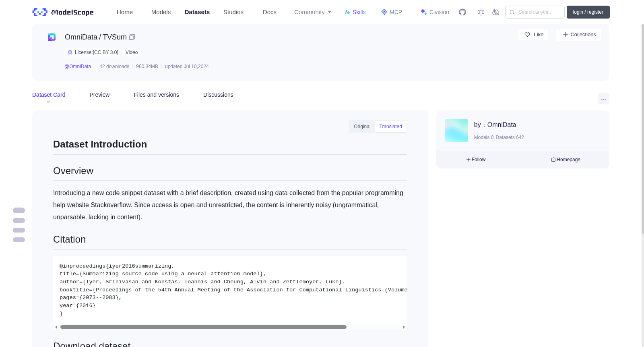Open the GitHub icon link

pos(462,12)
